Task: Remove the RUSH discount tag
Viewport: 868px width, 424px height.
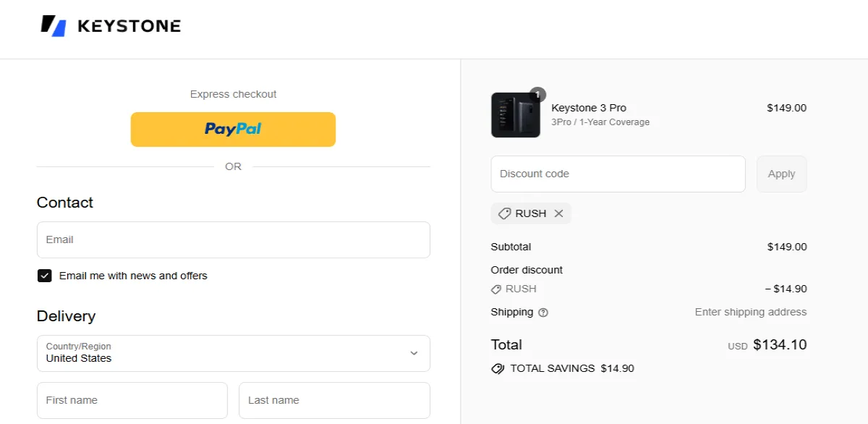Action: (x=558, y=213)
